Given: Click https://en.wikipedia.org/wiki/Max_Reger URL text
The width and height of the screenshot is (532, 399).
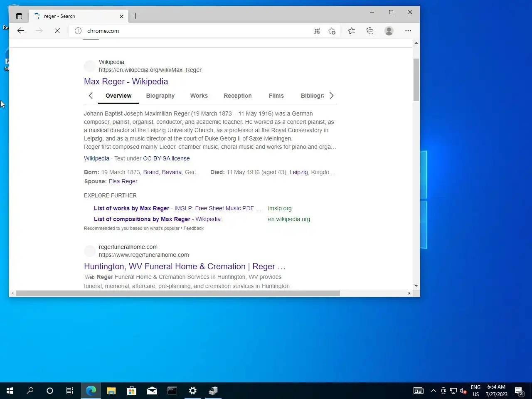Looking at the screenshot, I should (x=150, y=70).
